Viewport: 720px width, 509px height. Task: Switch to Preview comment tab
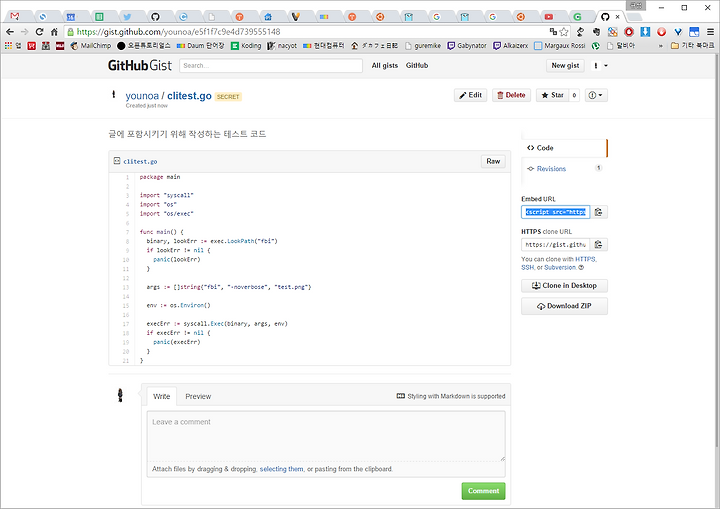click(198, 396)
